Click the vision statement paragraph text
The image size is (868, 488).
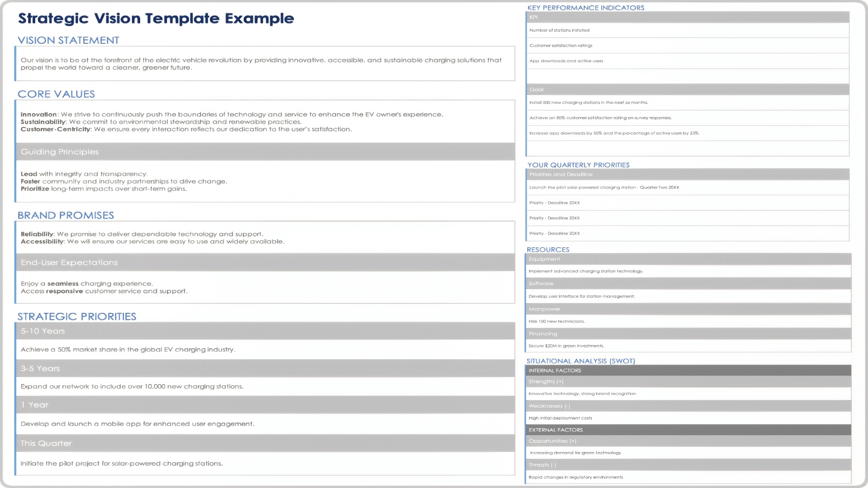tap(261, 64)
